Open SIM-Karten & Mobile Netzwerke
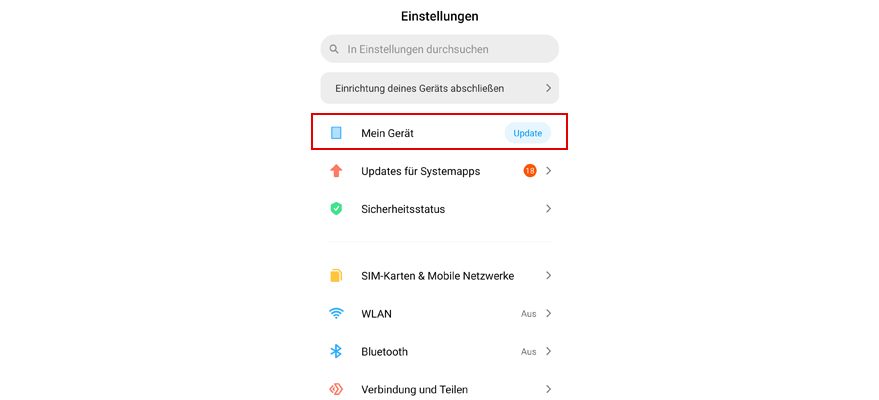The width and height of the screenshot is (879, 400). [x=437, y=276]
